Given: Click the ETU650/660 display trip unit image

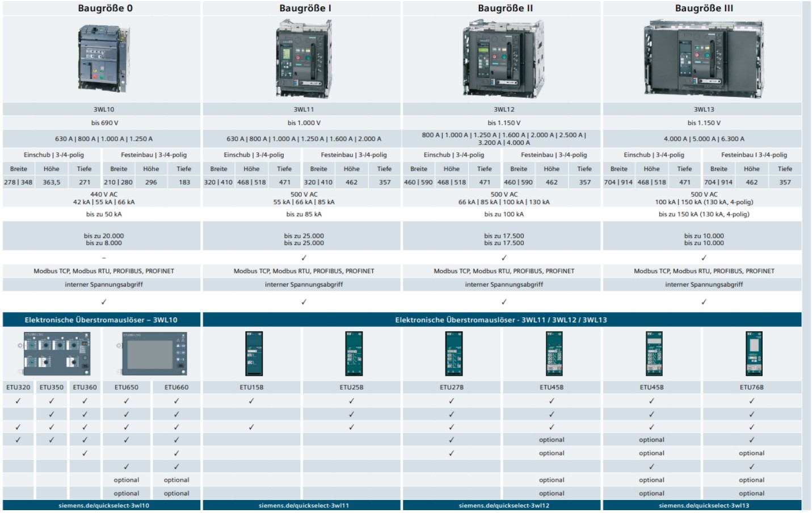Looking at the screenshot, I should [152, 354].
